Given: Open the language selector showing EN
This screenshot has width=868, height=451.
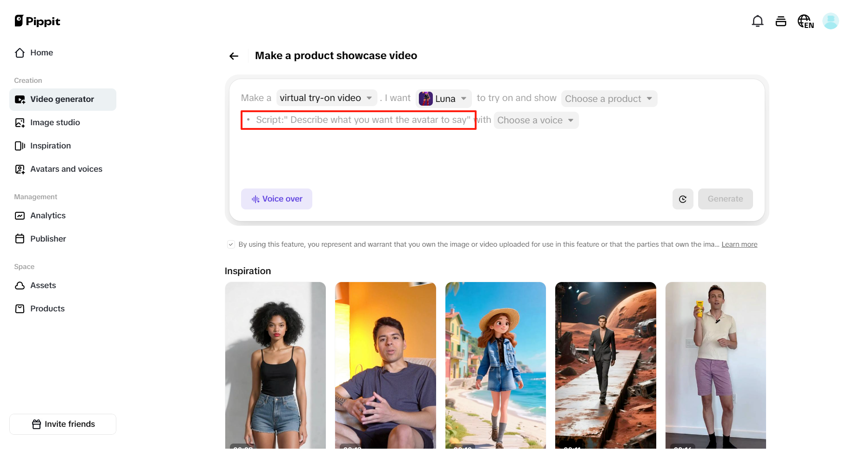Looking at the screenshot, I should click(x=806, y=21).
